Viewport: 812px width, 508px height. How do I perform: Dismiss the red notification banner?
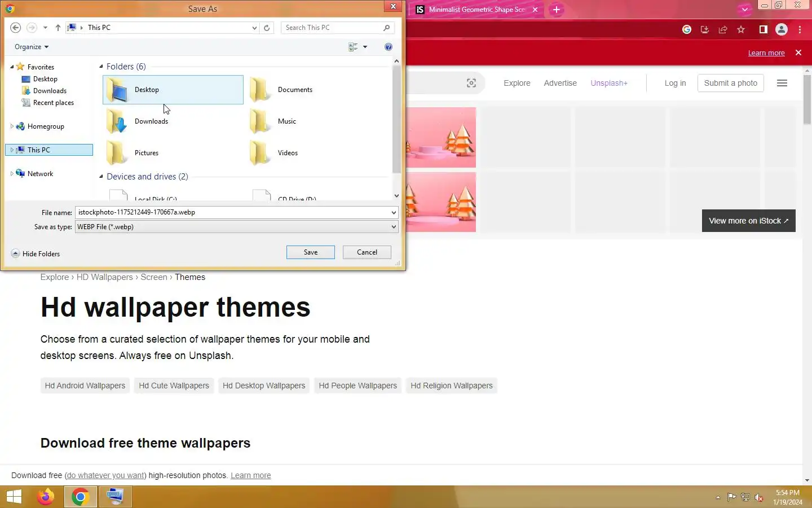point(798,52)
